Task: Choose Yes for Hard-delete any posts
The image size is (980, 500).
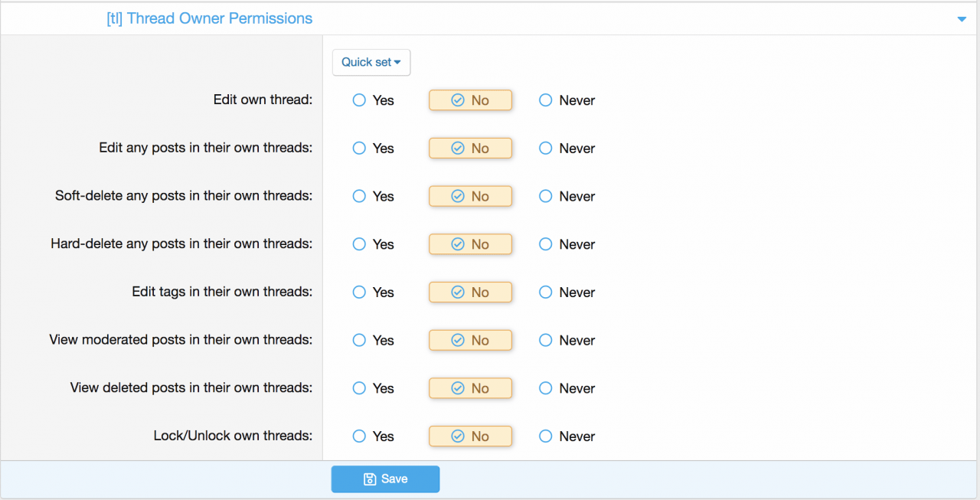Action: click(x=359, y=244)
